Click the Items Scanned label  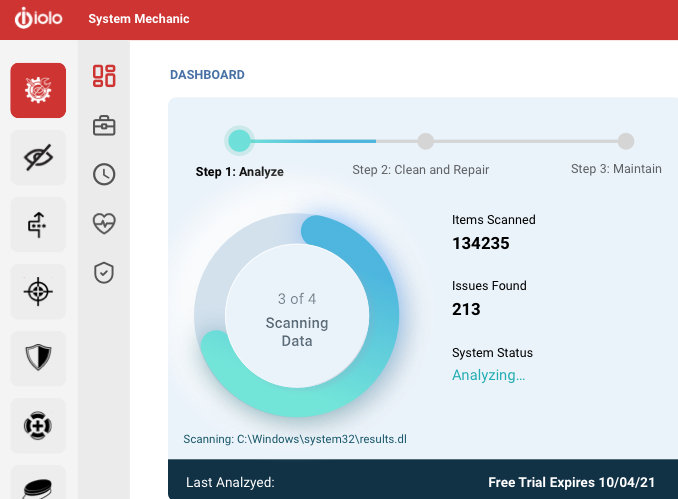(x=494, y=220)
